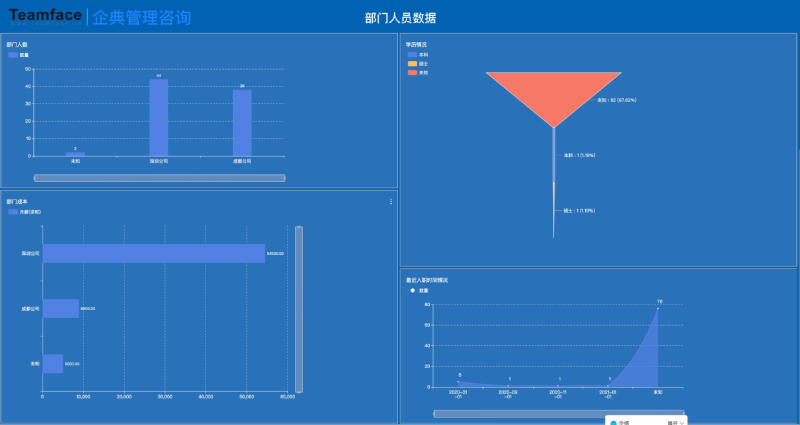Hide the 未知 series via funnel legend

(417, 73)
